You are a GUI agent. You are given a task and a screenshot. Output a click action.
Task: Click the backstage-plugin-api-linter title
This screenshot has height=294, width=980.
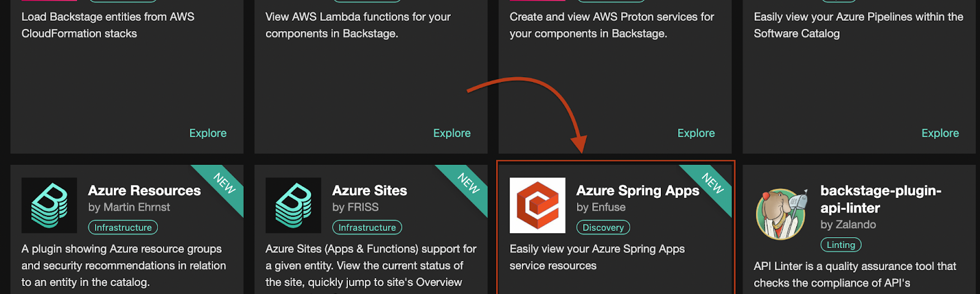pos(881,199)
